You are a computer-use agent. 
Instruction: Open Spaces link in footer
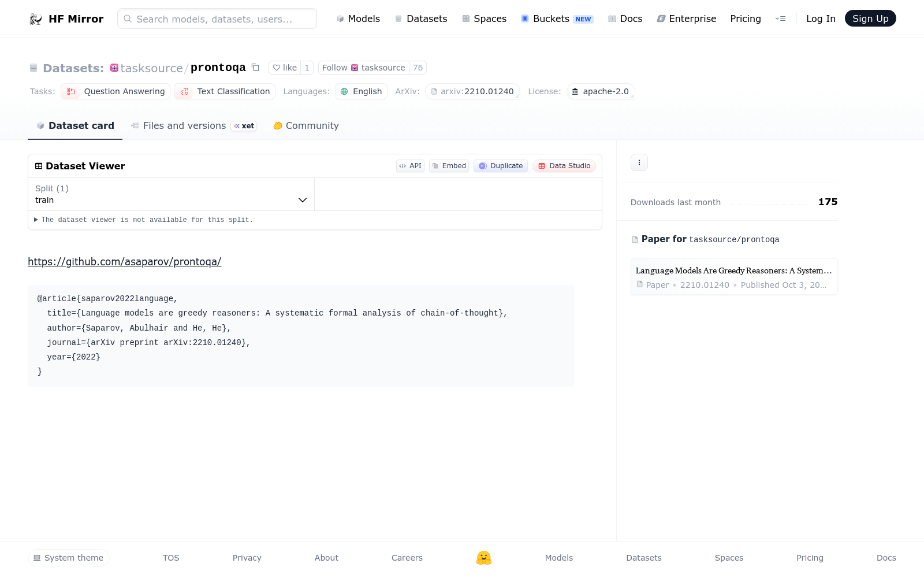pos(729,558)
